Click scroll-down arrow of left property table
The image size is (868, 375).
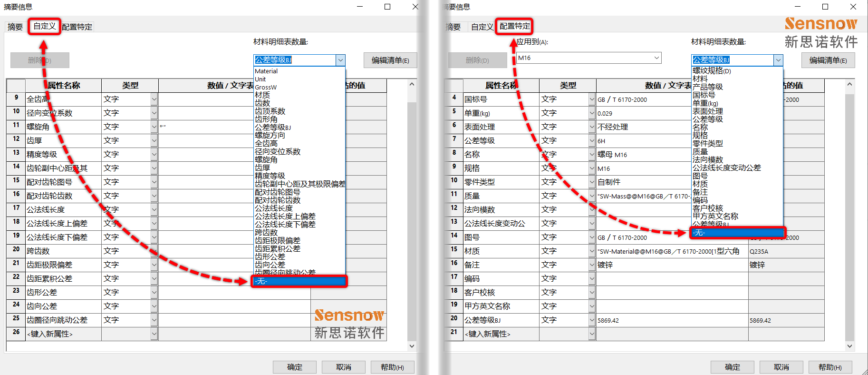pyautogui.click(x=412, y=346)
